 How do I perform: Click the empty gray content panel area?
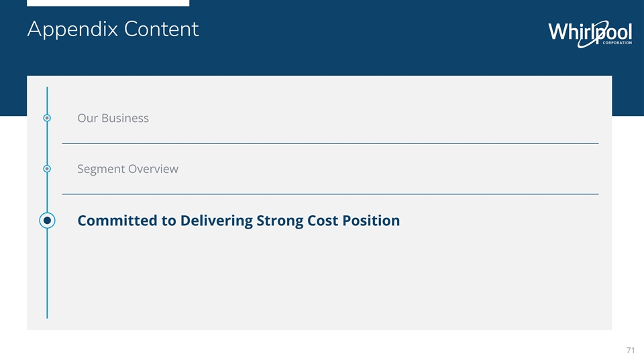(x=335, y=282)
